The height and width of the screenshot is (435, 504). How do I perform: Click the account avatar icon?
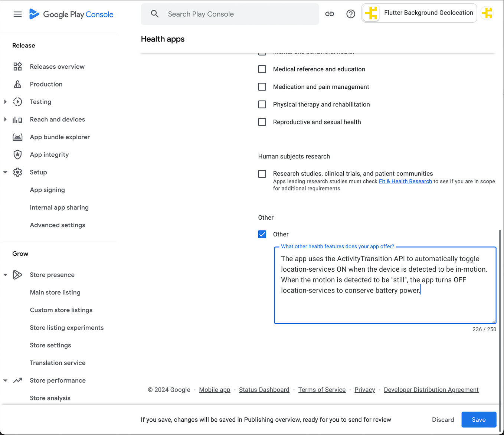point(487,13)
